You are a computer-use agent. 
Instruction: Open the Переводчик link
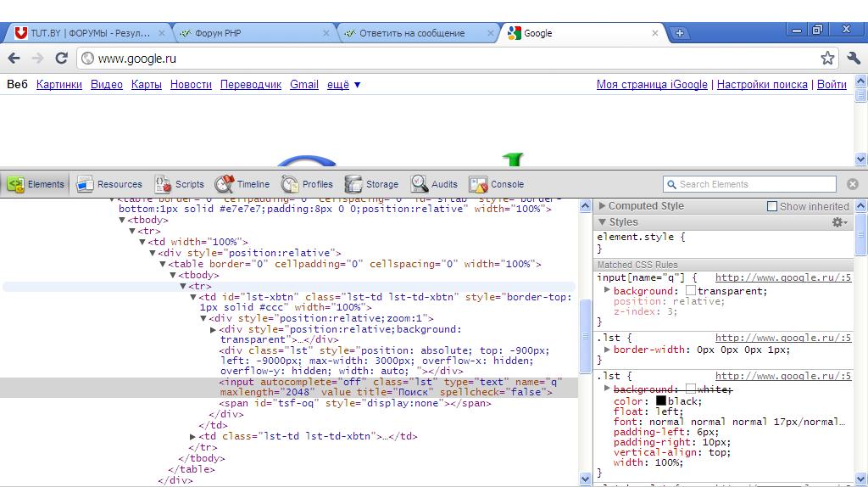click(251, 85)
